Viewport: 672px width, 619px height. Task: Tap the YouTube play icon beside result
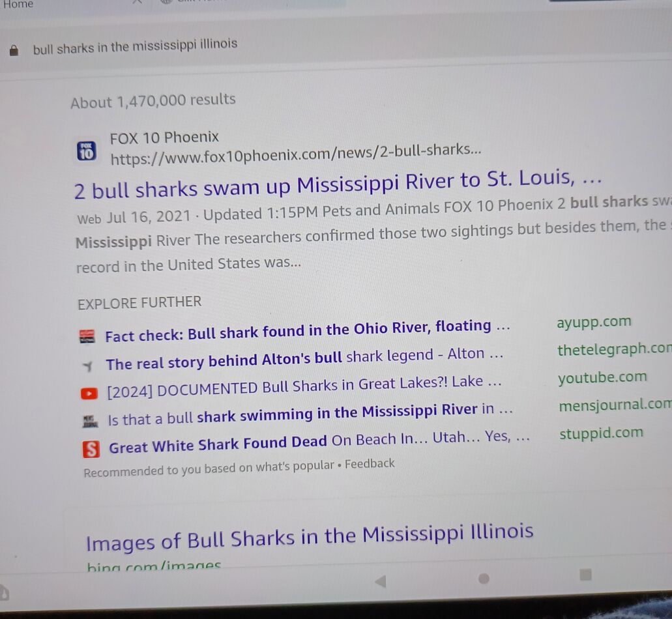(89, 394)
